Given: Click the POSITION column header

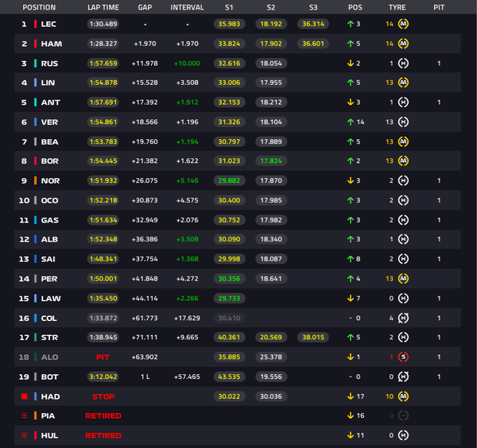Looking at the screenshot, I should click(39, 7).
